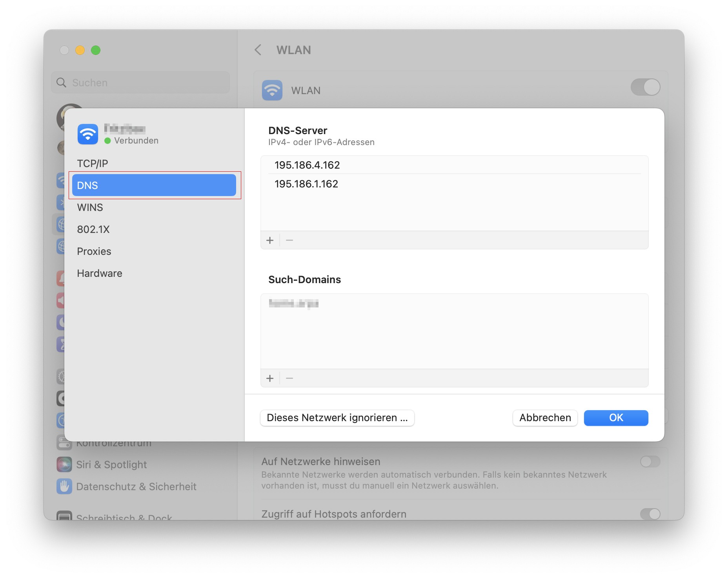Image resolution: width=728 pixels, height=578 pixels.
Task: Add a new DNS server with plus
Action: 270,240
